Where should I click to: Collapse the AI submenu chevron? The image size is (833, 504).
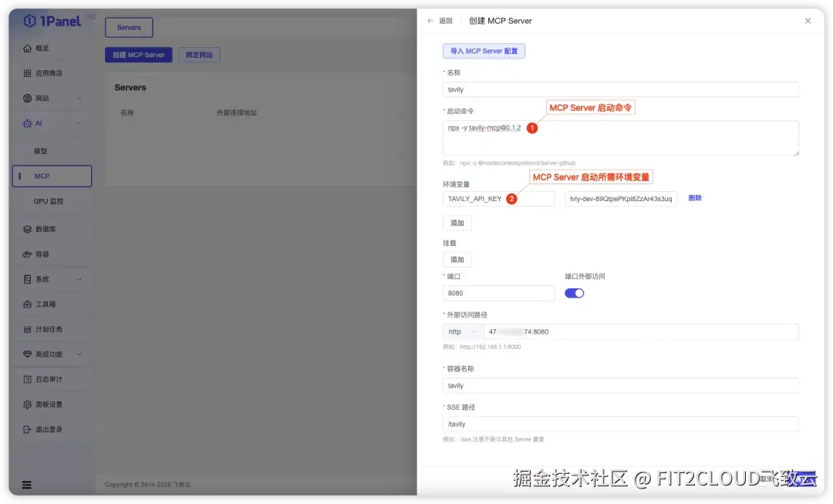pyautogui.click(x=79, y=123)
